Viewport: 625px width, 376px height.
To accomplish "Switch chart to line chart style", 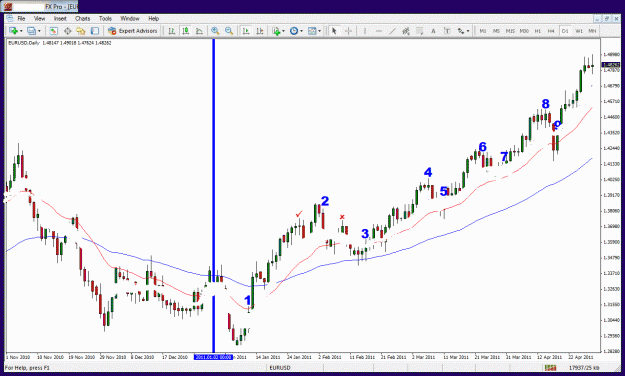I will point(199,31).
